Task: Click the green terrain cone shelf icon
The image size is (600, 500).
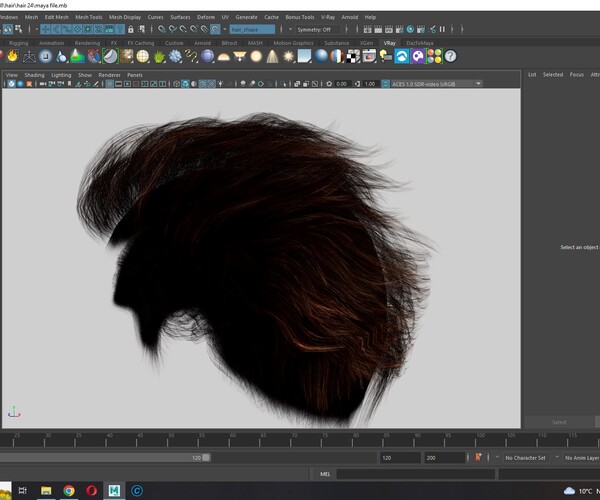Action: [78, 57]
